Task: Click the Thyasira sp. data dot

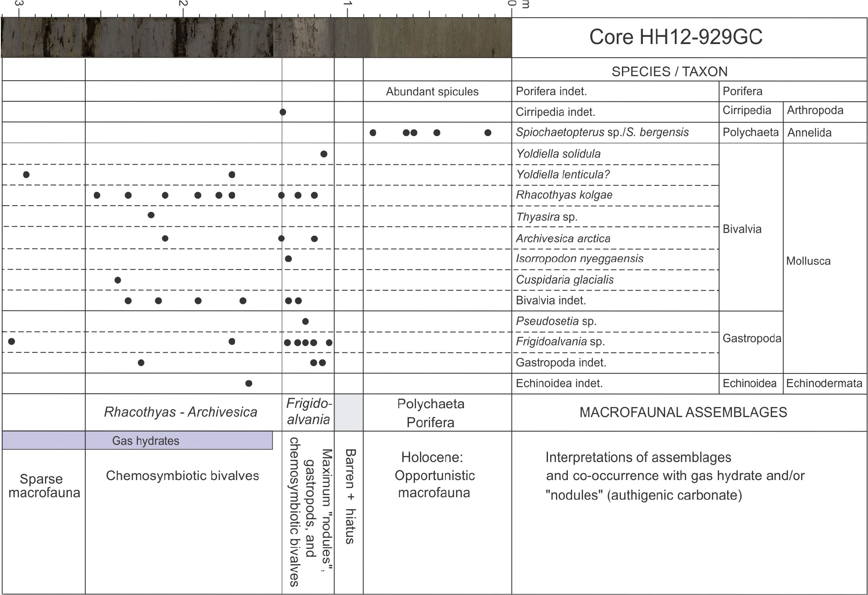Action: (x=151, y=215)
